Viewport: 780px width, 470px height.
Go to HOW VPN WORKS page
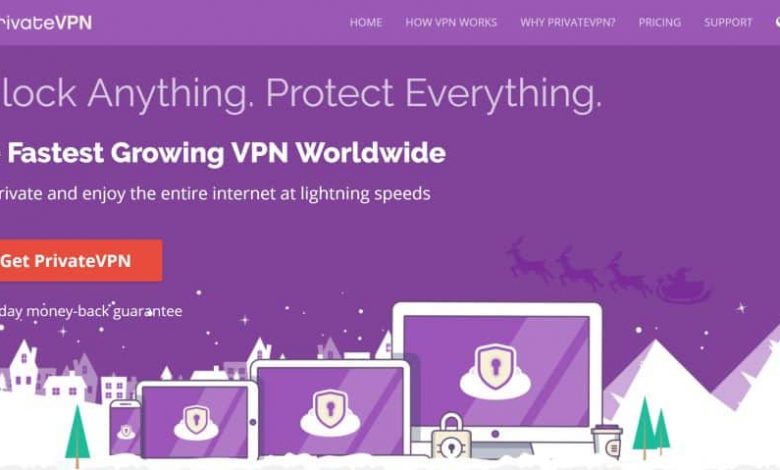tap(451, 22)
